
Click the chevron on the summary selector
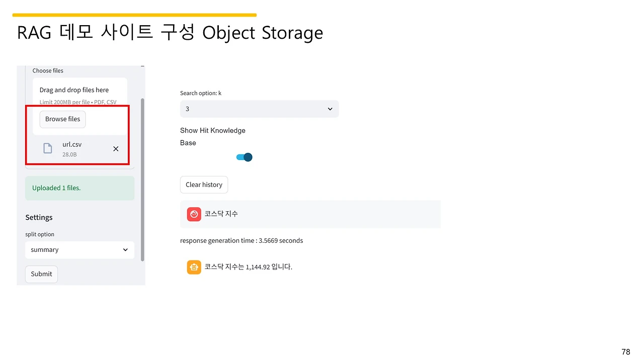click(125, 250)
